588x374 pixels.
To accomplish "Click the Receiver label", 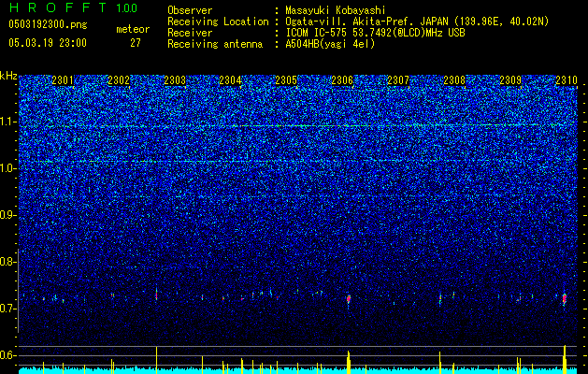I will pos(190,33).
